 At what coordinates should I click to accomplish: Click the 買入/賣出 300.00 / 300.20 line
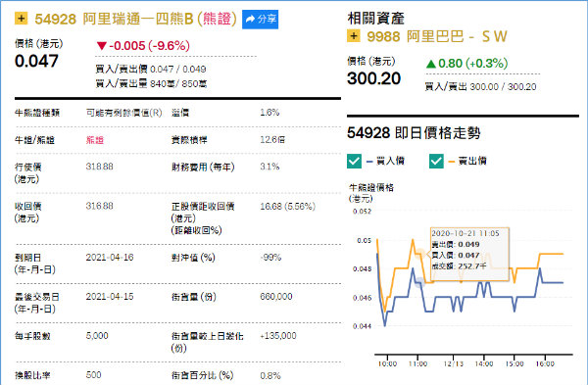click(480, 86)
